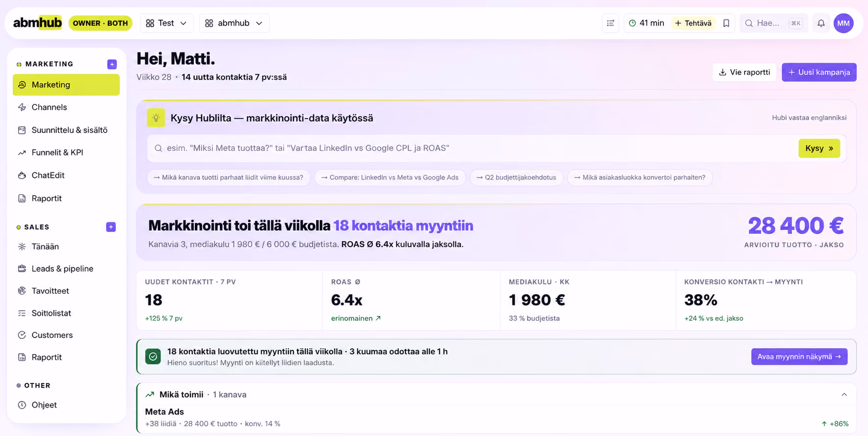The width and height of the screenshot is (868, 436).
Task: Create new campaign with Uusi kampanja
Action: (x=819, y=72)
